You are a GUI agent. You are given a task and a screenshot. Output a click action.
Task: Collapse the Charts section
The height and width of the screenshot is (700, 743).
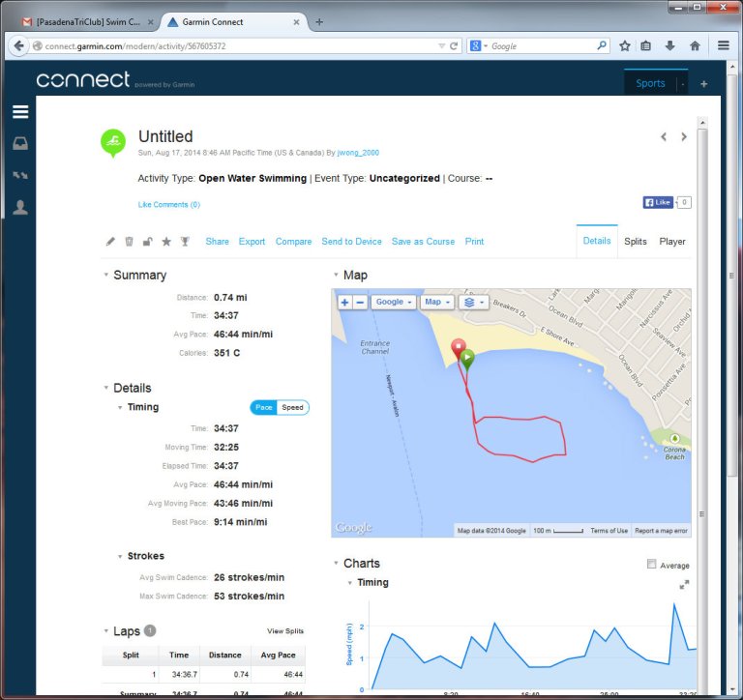(x=336, y=563)
